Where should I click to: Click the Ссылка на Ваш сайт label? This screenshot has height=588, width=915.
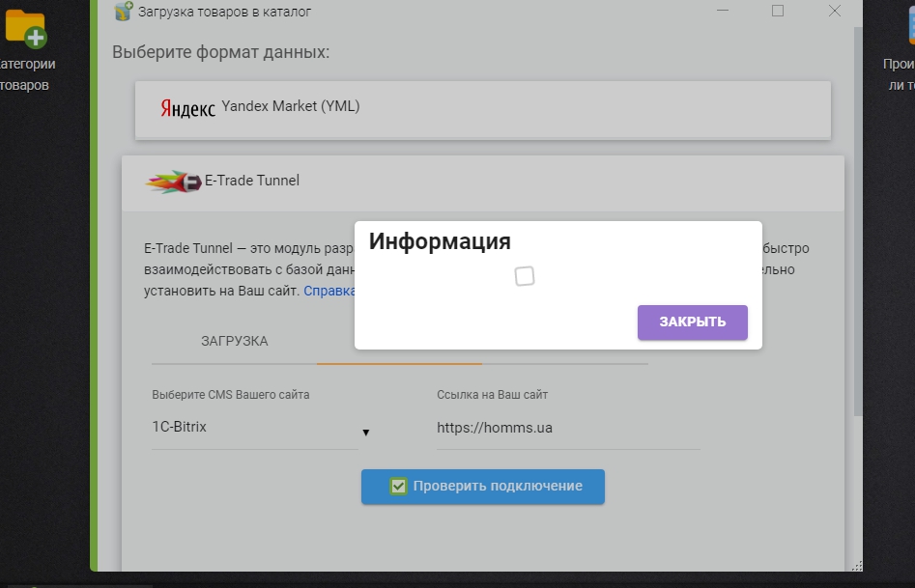tap(492, 395)
